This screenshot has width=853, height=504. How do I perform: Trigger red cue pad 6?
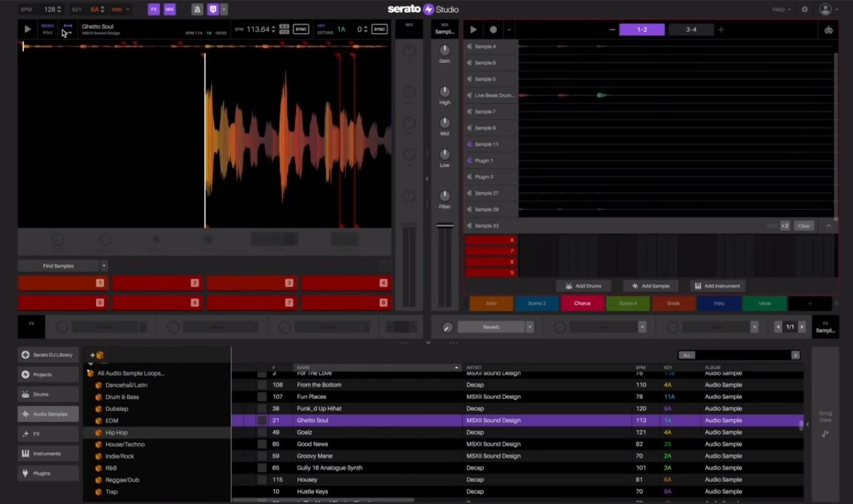pyautogui.click(x=158, y=303)
